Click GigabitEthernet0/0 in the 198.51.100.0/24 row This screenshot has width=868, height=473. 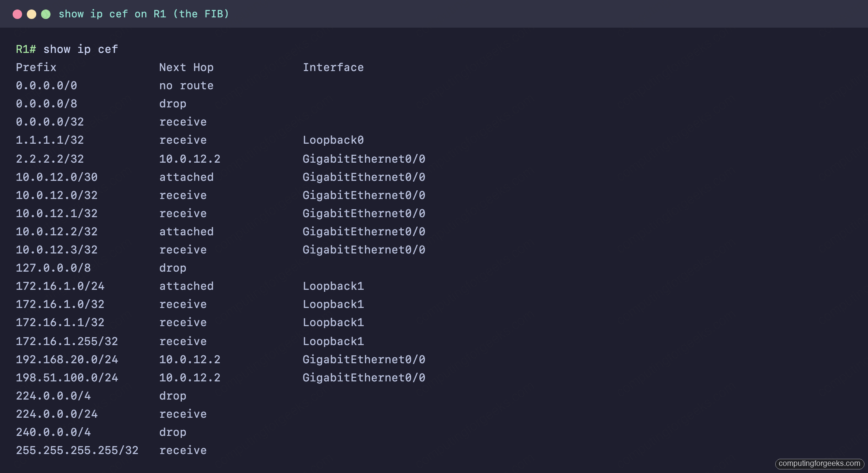click(364, 378)
